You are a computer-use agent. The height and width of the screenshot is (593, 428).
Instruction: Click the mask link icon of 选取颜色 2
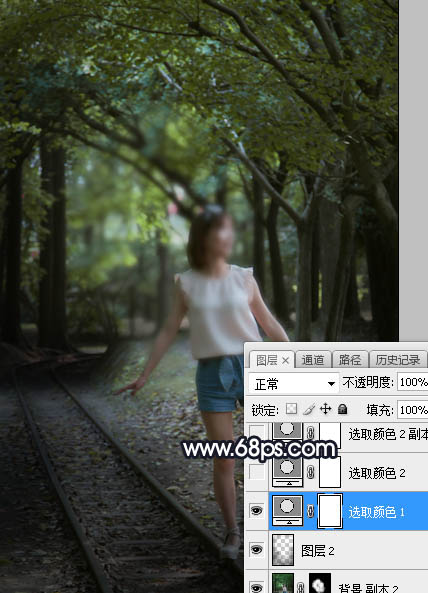tap(310, 472)
